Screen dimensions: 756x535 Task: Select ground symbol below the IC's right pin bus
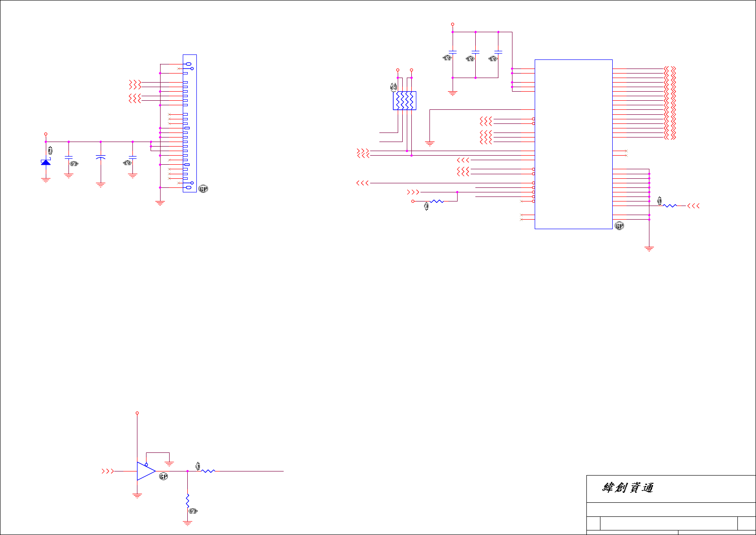coord(649,249)
